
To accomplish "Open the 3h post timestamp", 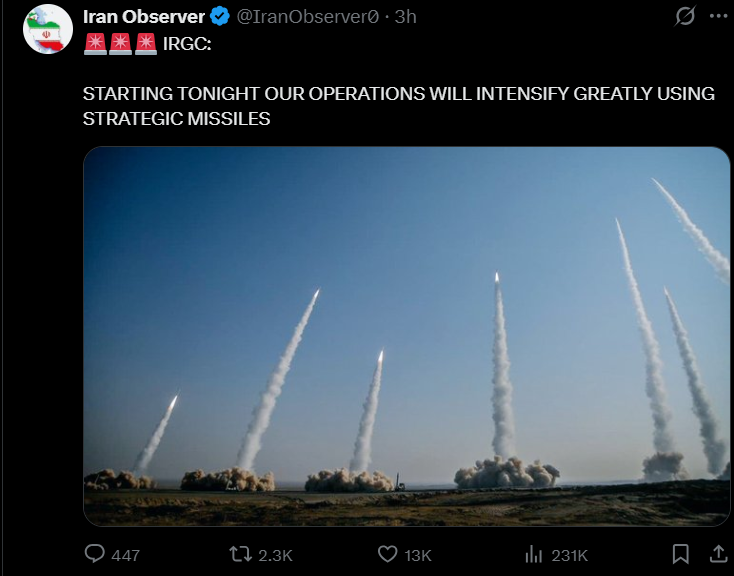I will pos(405,17).
